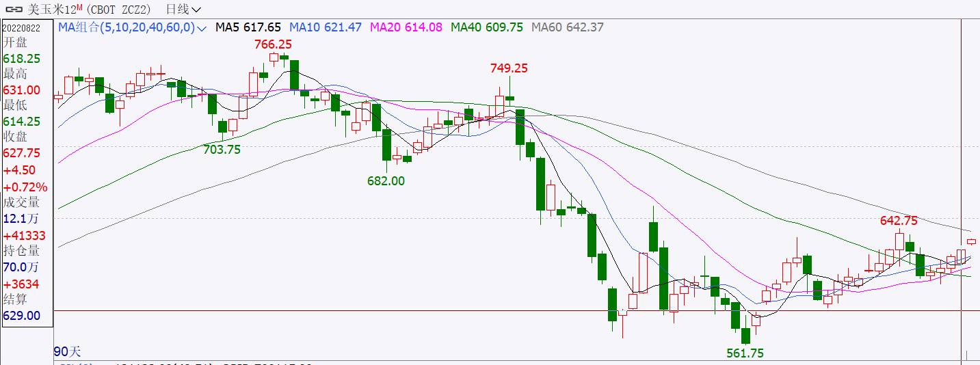Click the change value +4.50

[x=20, y=170]
